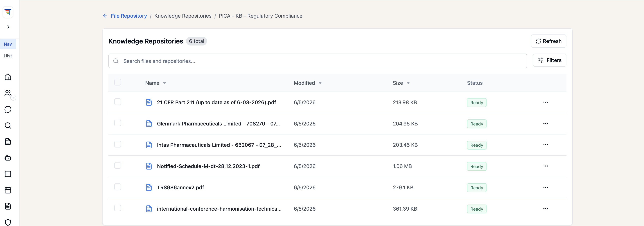
Task: Open the robot bot icon in sidebar
Action: pyautogui.click(x=8, y=158)
